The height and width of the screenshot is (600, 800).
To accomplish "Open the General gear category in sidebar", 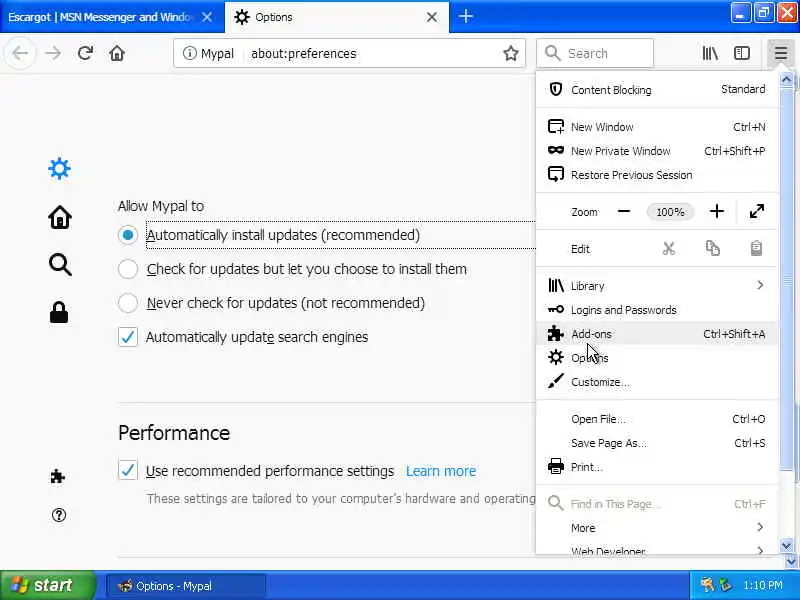I will (x=59, y=168).
